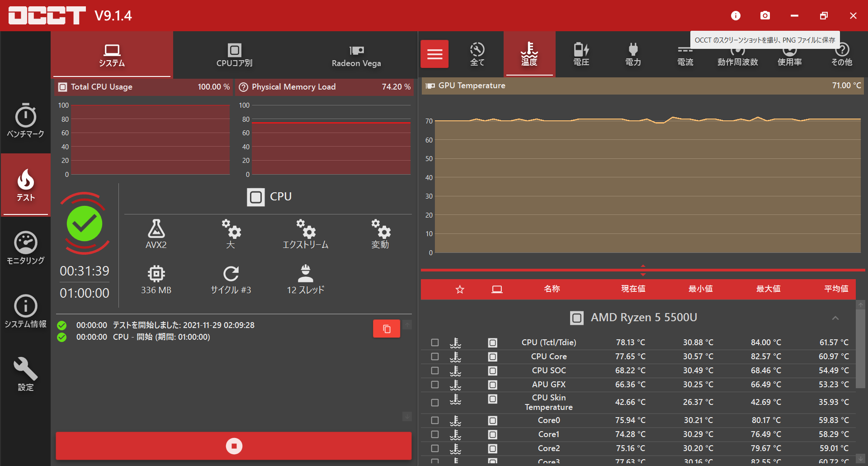Click the Total CPU Usage header
868x466 pixels.
(143, 87)
